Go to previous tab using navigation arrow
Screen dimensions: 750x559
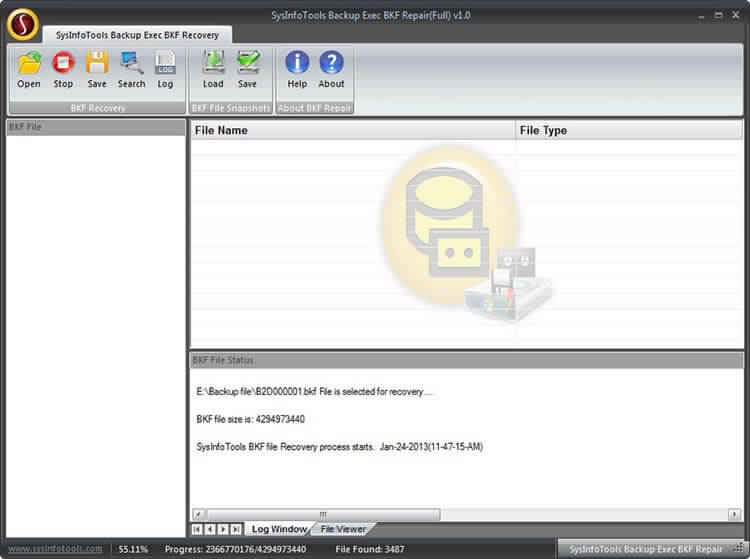210,529
